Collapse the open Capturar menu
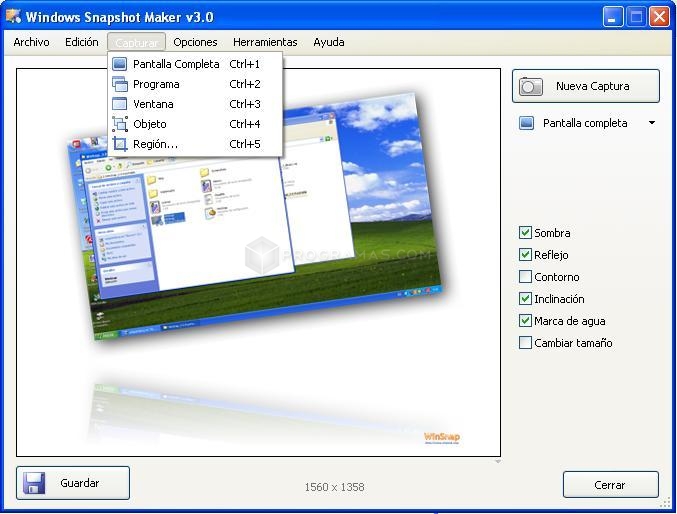Screen dimensions: 677x514 tap(136, 42)
